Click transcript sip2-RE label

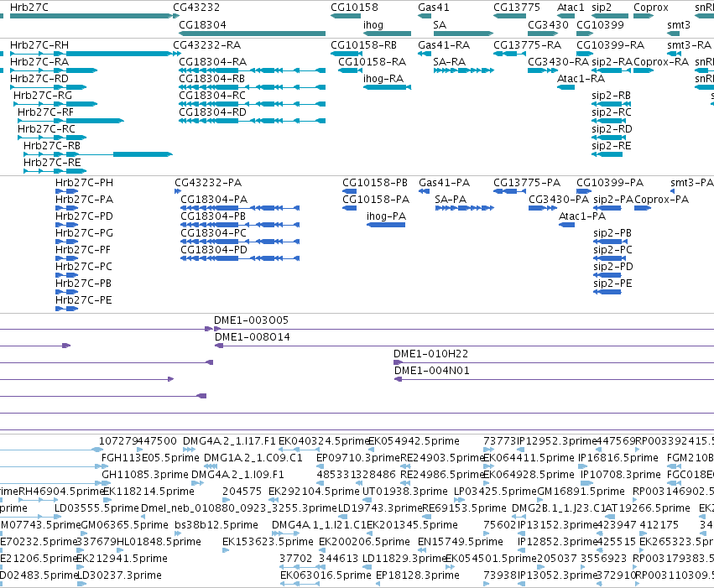(612, 146)
